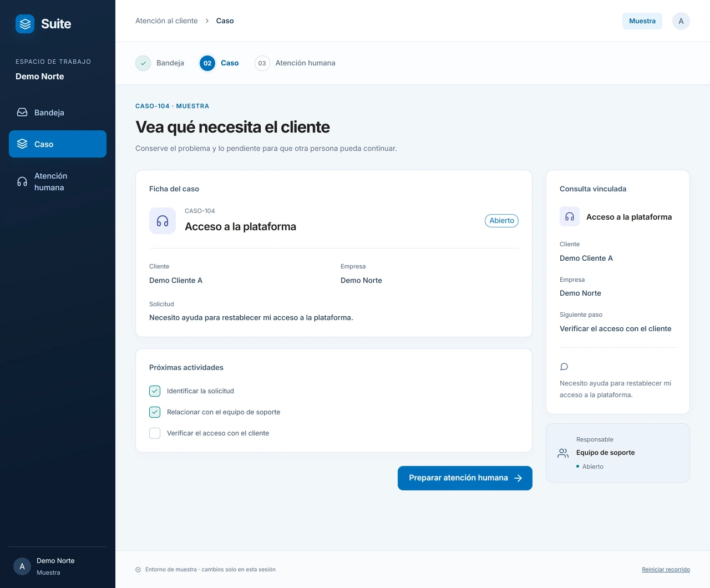Check Verificar el acceso con el cliente
The width and height of the screenshot is (710, 588).
coord(155,433)
